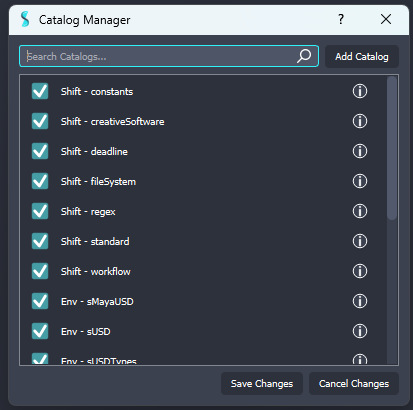This screenshot has height=410, width=413.
Task: Click Cancel Changes button
Action: (x=354, y=384)
